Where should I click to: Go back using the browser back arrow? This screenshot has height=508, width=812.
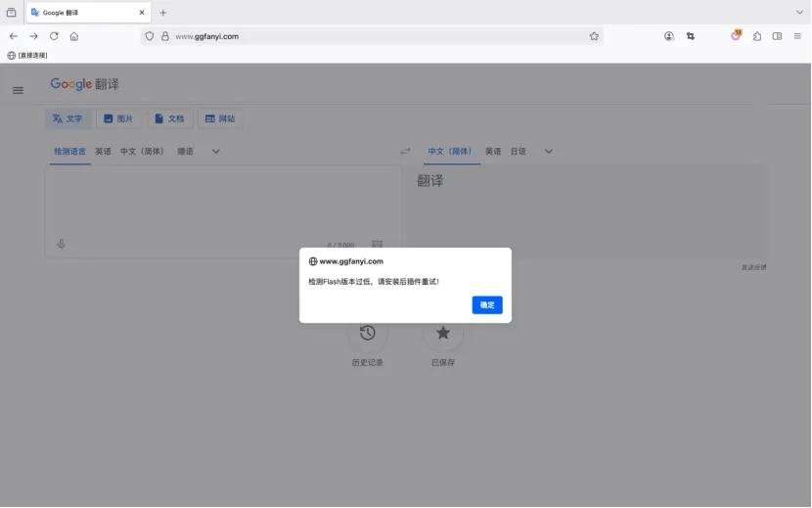click(14, 36)
